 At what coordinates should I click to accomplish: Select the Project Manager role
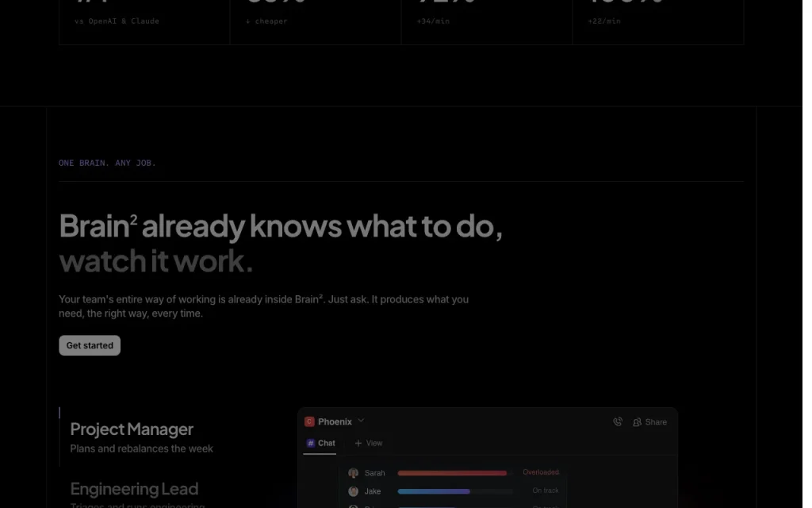click(132, 429)
